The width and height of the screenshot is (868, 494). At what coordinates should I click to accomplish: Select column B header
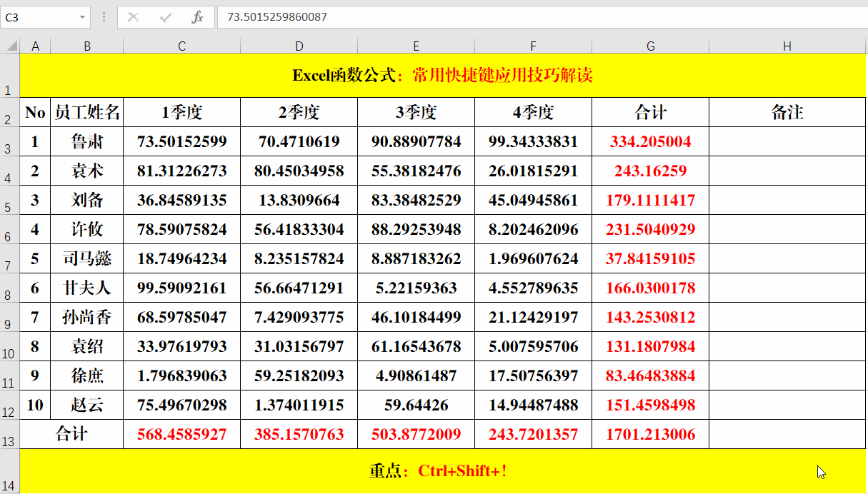pos(87,46)
